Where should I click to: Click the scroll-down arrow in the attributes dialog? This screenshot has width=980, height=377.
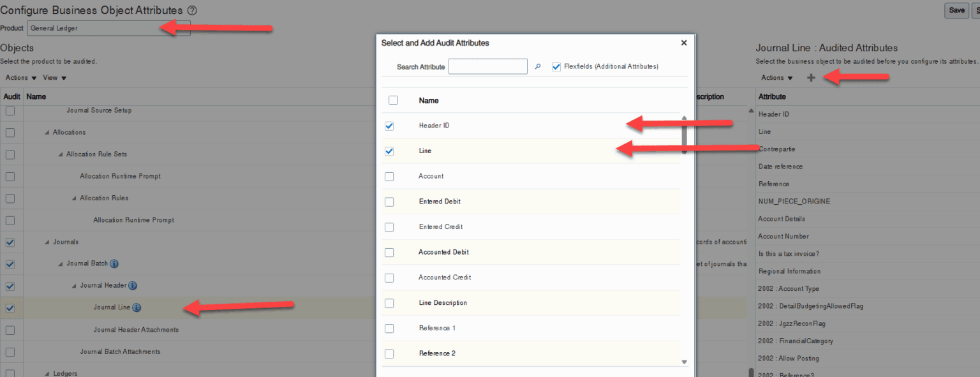click(683, 361)
